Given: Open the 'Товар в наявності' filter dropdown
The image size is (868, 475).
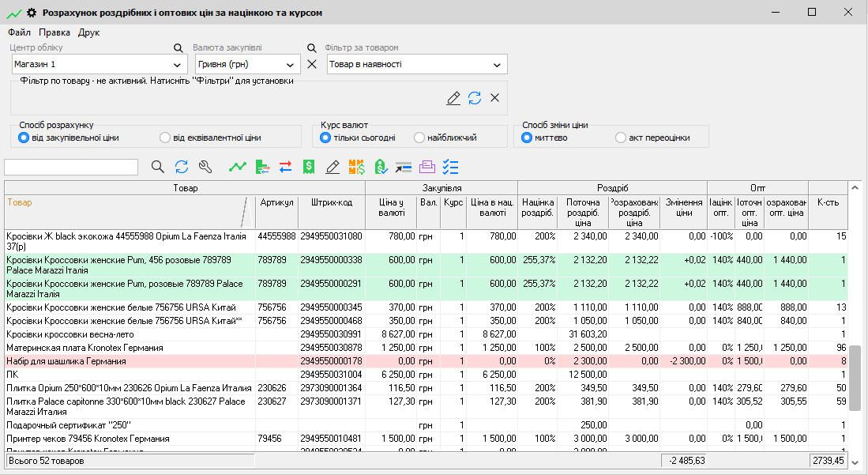Looking at the screenshot, I should coord(497,65).
